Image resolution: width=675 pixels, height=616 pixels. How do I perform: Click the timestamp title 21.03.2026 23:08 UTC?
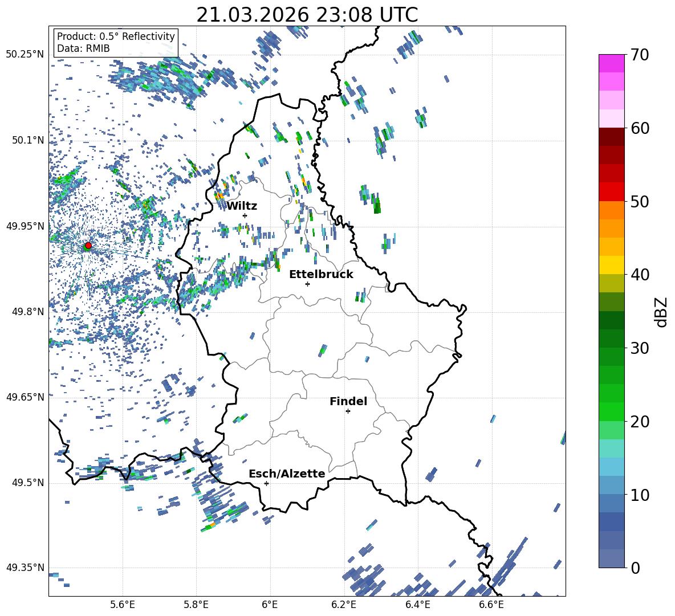tap(307, 15)
